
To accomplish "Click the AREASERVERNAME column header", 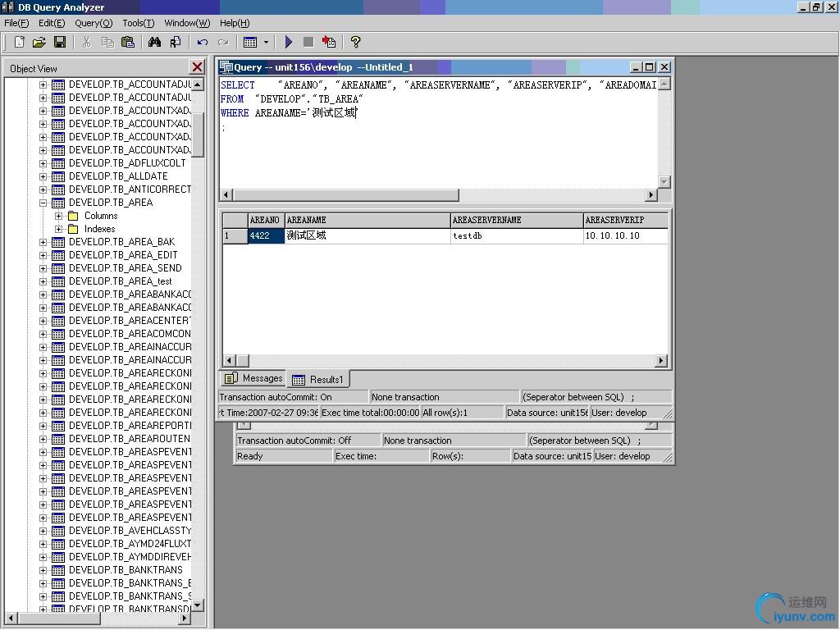I will 517,220.
